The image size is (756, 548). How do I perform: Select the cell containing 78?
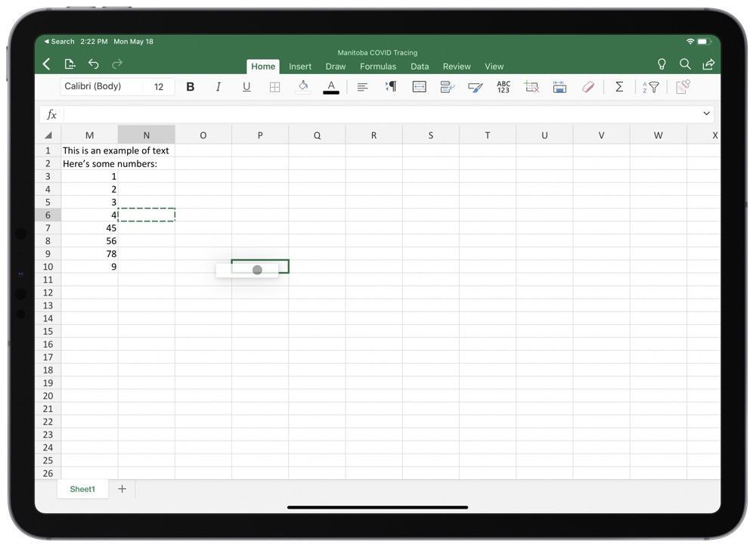pyautogui.click(x=89, y=253)
